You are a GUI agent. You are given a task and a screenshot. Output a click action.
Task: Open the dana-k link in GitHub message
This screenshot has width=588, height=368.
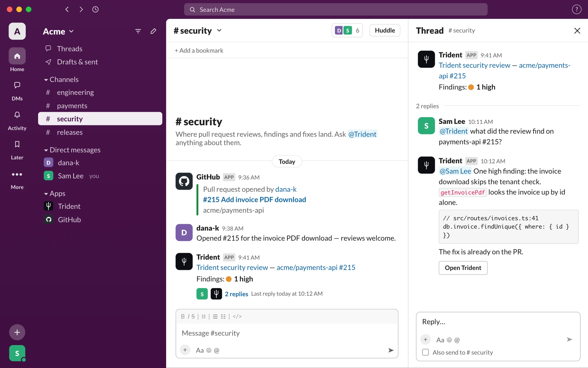[x=286, y=189]
